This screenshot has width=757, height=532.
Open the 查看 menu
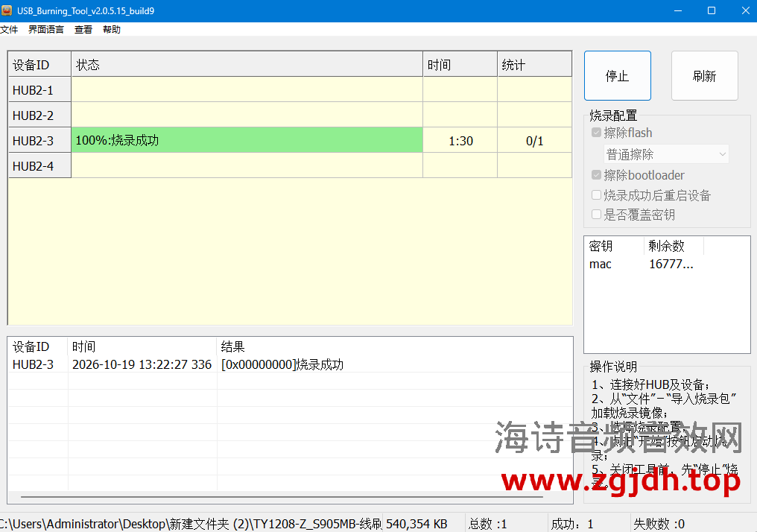(x=83, y=30)
